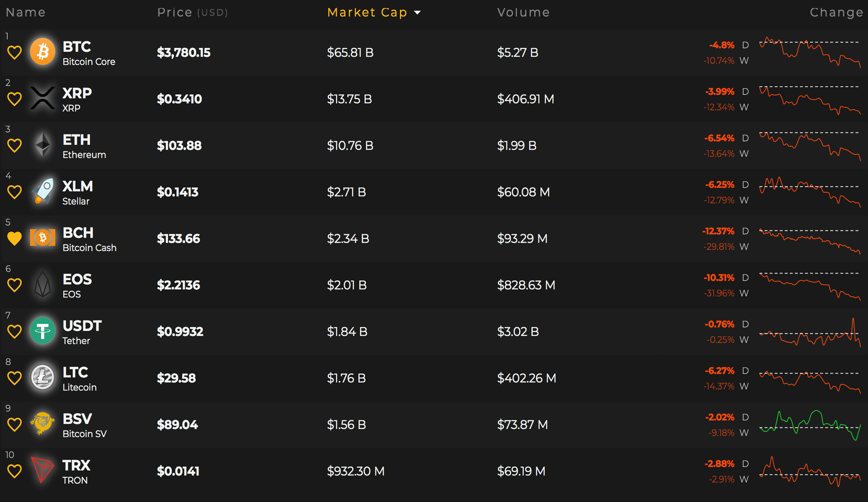Open the Bitcoin Cash name link

(x=90, y=248)
